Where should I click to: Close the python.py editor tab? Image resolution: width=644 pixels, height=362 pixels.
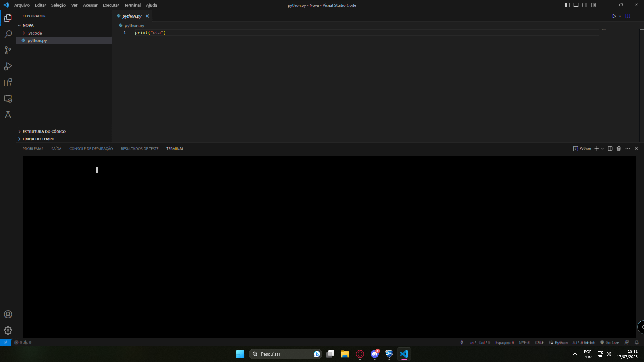tap(147, 16)
